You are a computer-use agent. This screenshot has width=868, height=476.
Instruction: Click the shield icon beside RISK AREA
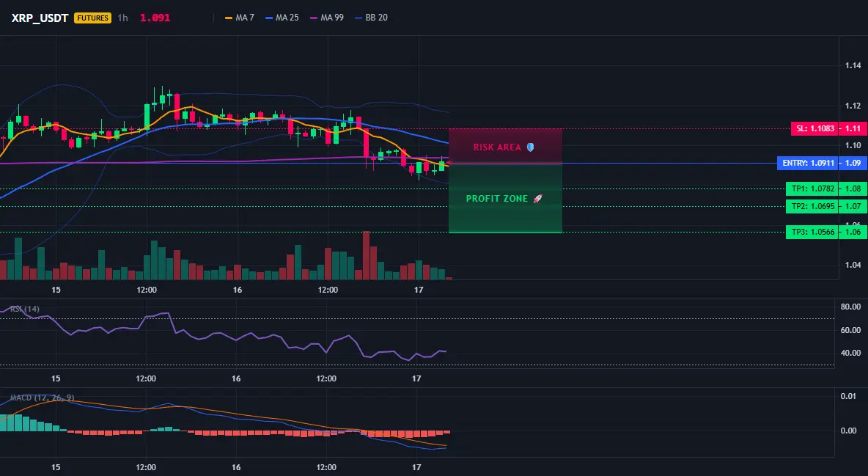[530, 147]
